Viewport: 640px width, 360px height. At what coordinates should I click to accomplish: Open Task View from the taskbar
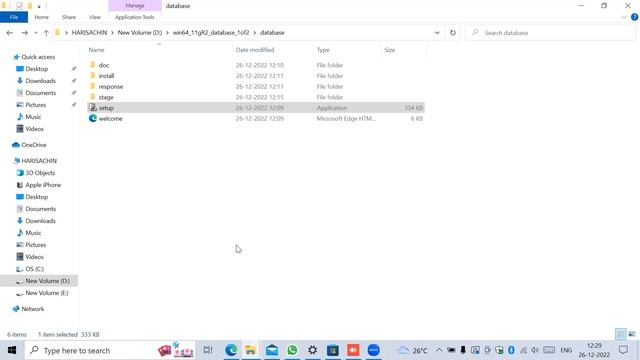[208, 350]
